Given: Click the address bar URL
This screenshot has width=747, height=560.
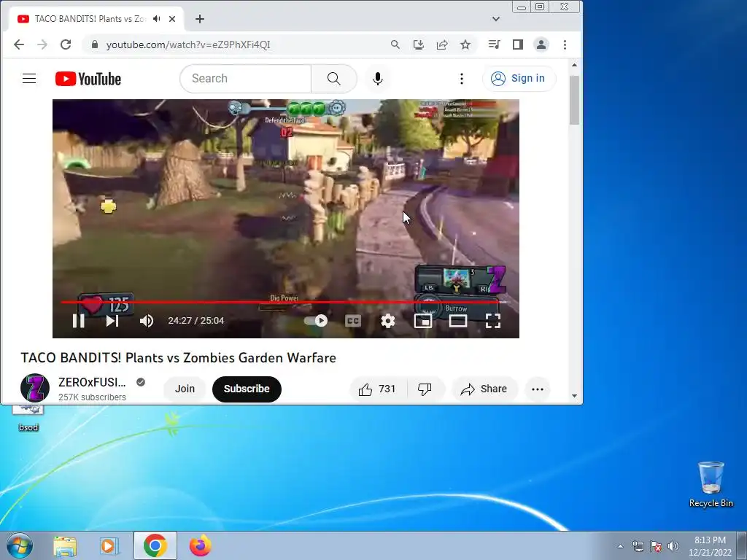Looking at the screenshot, I should pos(188,44).
